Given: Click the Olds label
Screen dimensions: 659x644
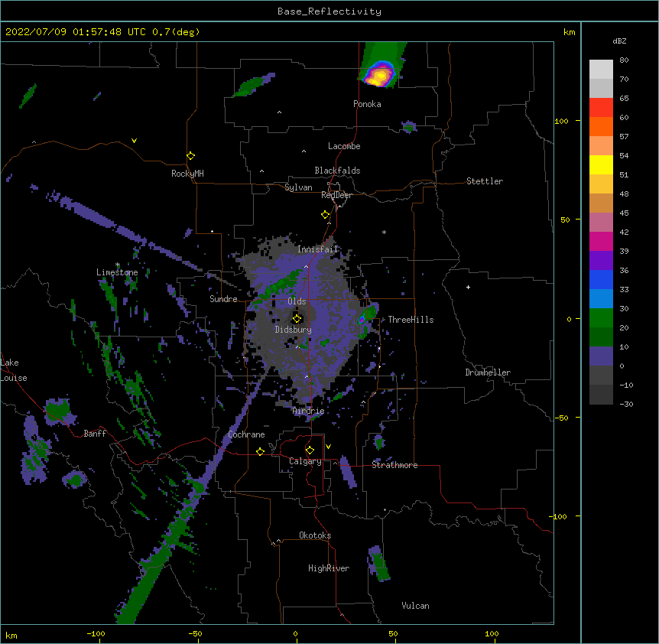Looking at the screenshot, I should (297, 301).
